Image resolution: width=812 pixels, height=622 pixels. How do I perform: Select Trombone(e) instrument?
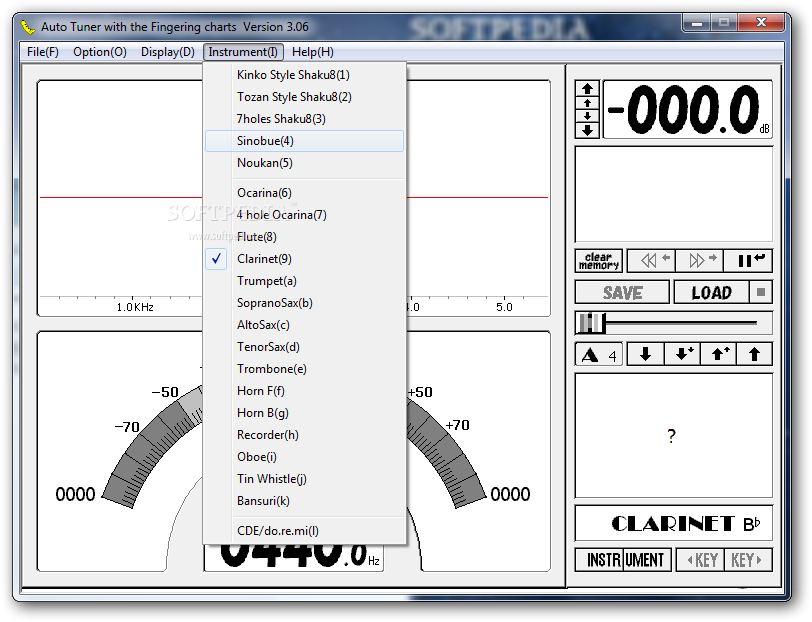click(x=304, y=369)
